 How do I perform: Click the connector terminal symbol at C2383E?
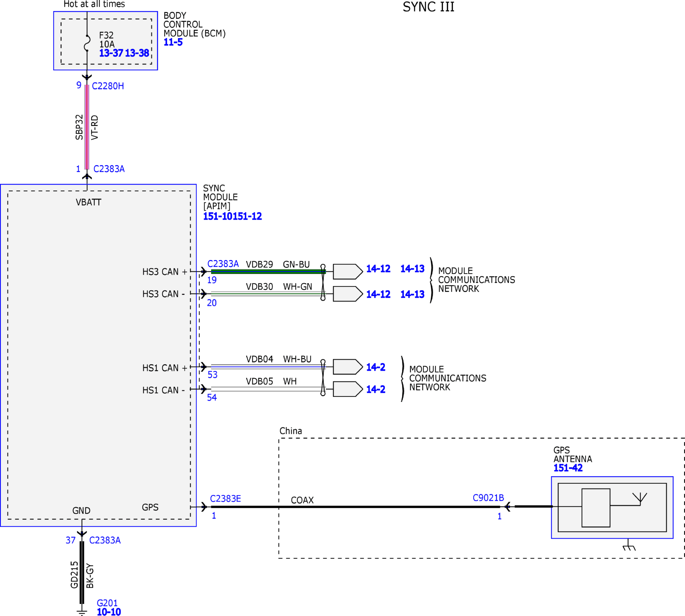pyautogui.click(x=204, y=507)
